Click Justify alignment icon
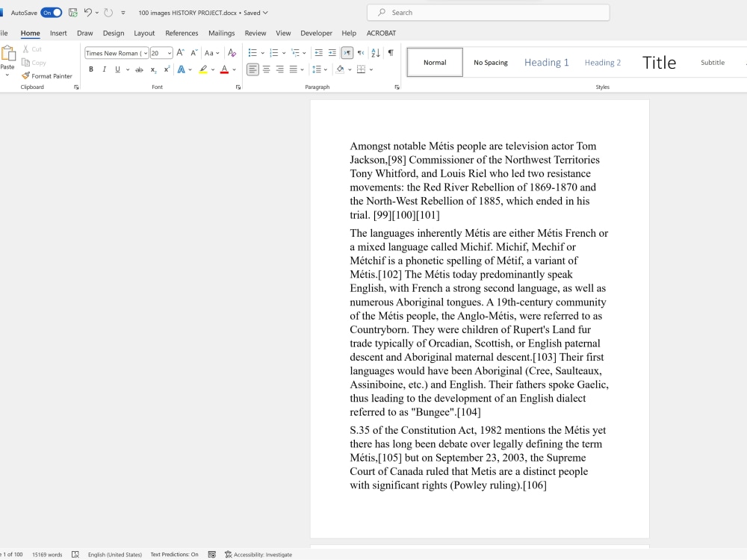The image size is (747, 560). click(294, 69)
